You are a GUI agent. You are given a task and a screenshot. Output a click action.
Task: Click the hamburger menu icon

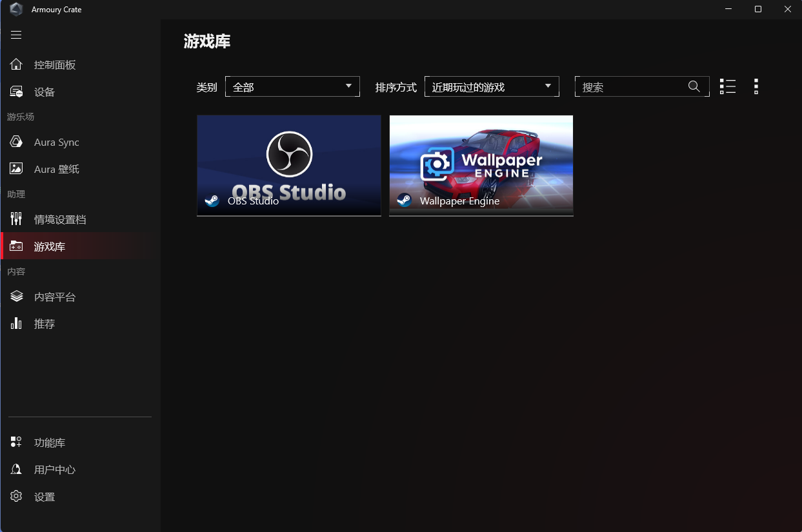[x=16, y=35]
